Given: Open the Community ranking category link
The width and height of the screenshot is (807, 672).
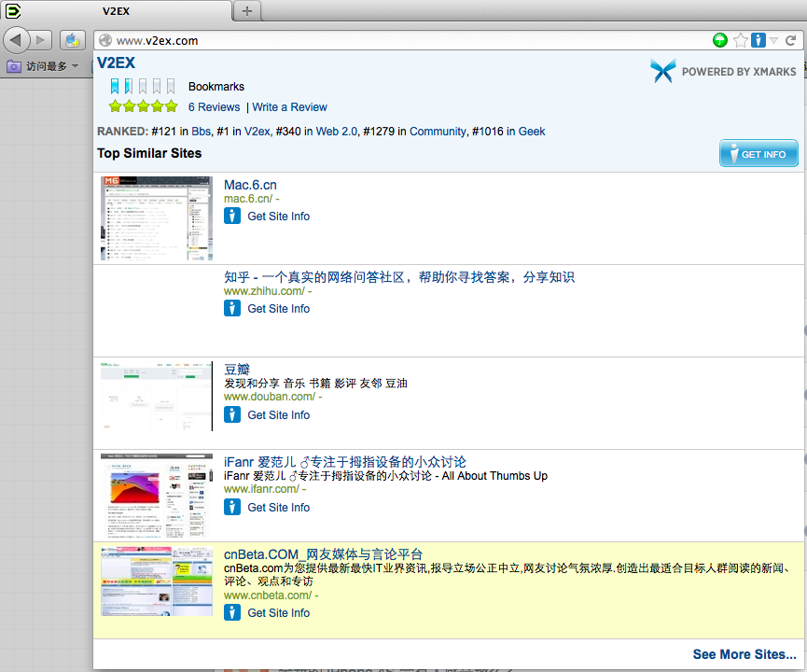Looking at the screenshot, I should click(x=438, y=132).
